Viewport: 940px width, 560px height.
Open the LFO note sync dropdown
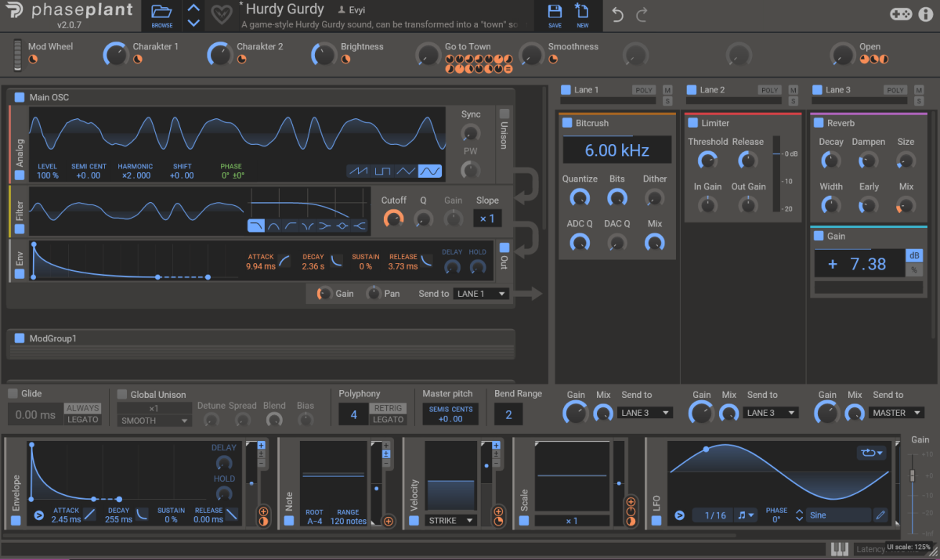746,515
